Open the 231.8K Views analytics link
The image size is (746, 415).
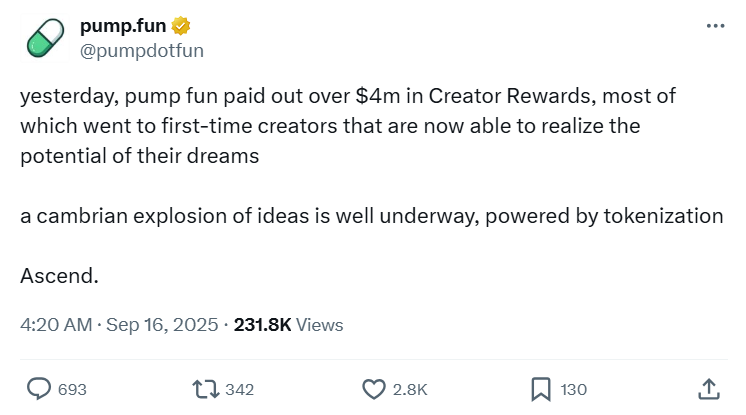click(x=288, y=325)
